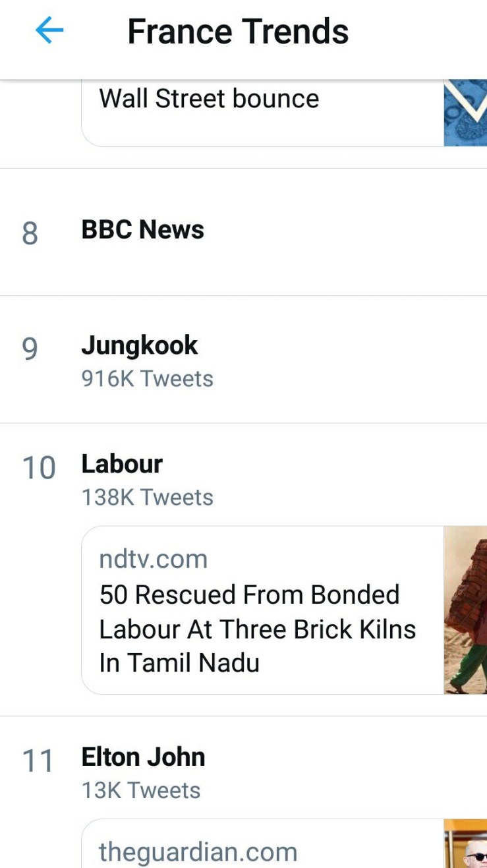Image resolution: width=487 pixels, height=868 pixels.
Task: Tap the Elton John article thumbnail
Action: [465, 844]
